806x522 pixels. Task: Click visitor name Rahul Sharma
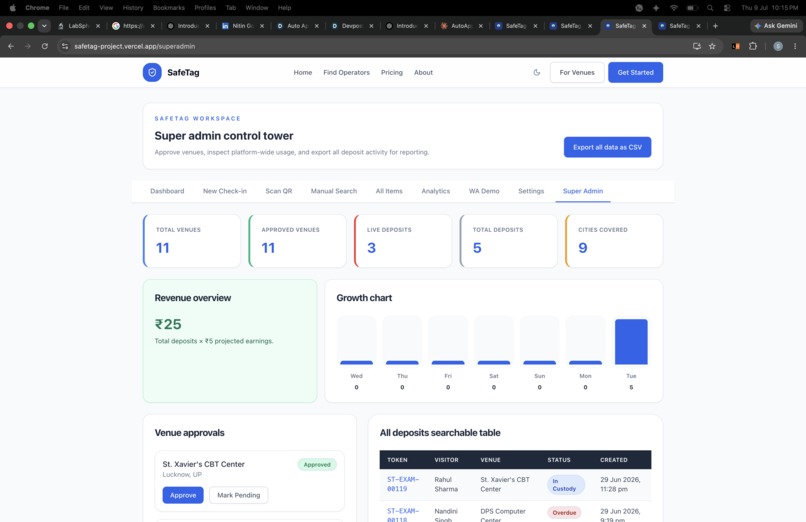tap(446, 484)
